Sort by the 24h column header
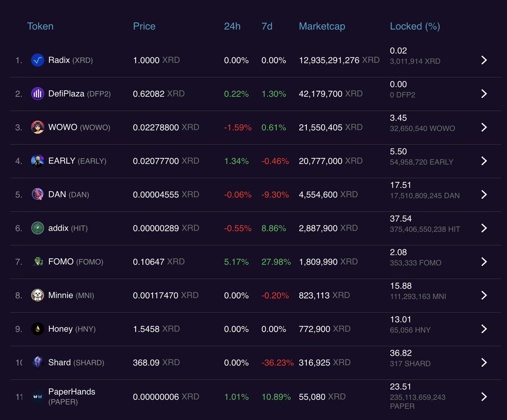Image resolution: width=507 pixels, height=420 pixels. (232, 26)
